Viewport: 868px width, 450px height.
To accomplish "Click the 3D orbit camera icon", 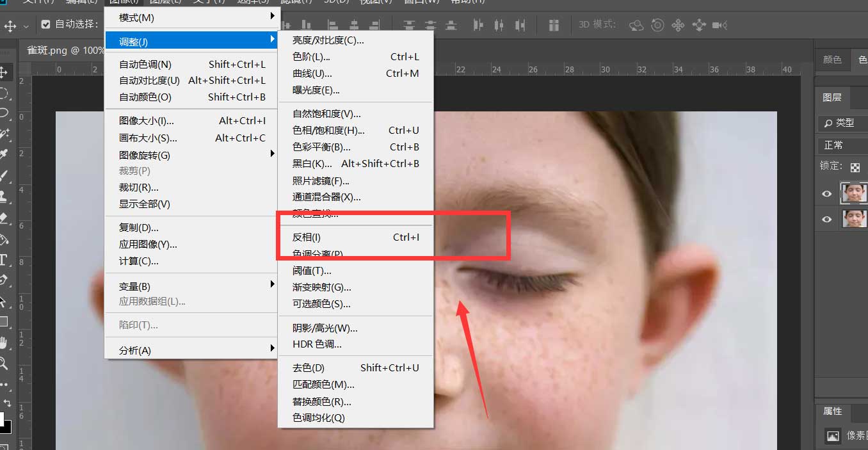I will (x=636, y=25).
